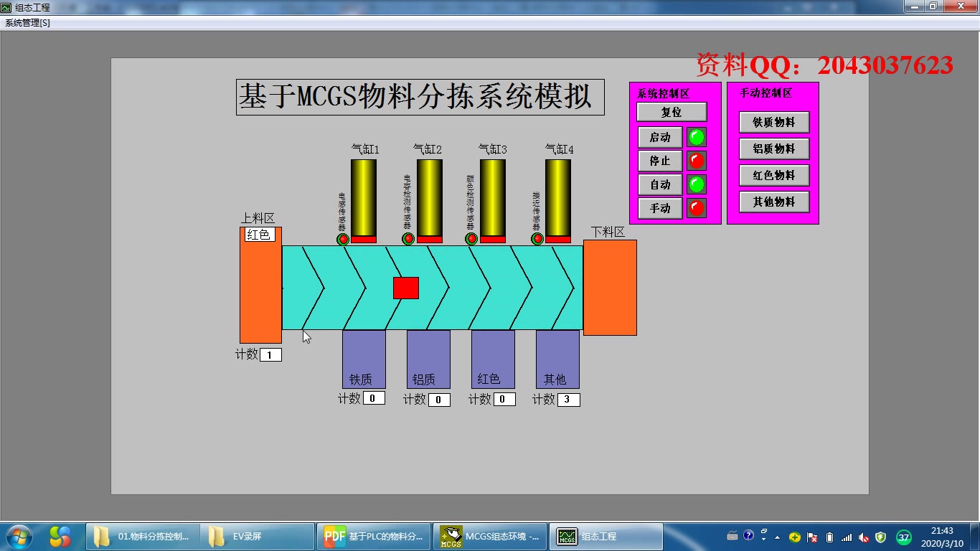Click the network signal icon in tray
Image resolution: width=980 pixels, height=551 pixels.
click(x=847, y=537)
